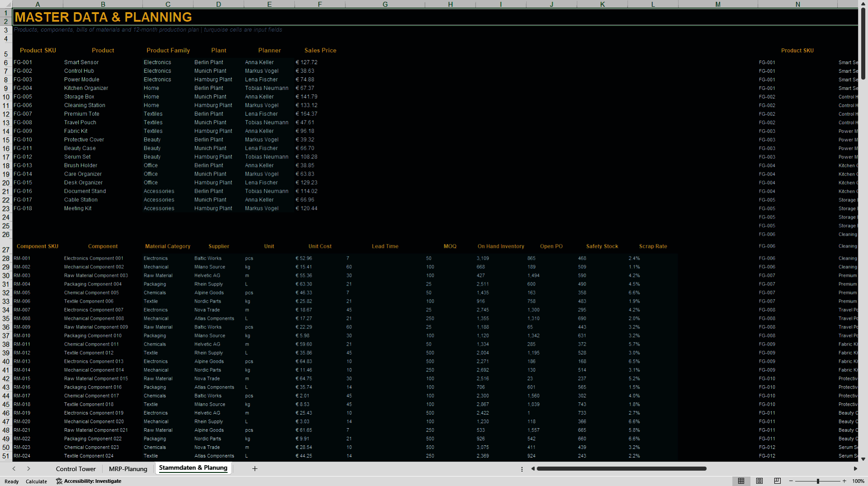Click the Product SKU header in column N
868x486 pixels.
click(x=797, y=51)
